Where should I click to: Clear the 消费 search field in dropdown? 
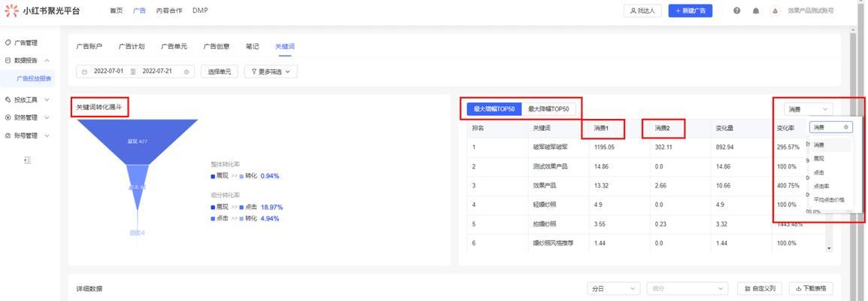coord(846,127)
